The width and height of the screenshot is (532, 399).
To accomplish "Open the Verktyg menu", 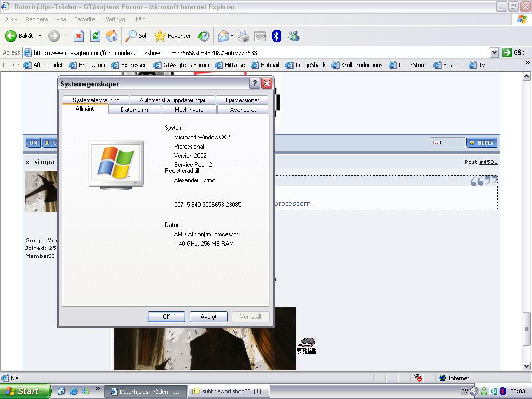I will click(115, 19).
